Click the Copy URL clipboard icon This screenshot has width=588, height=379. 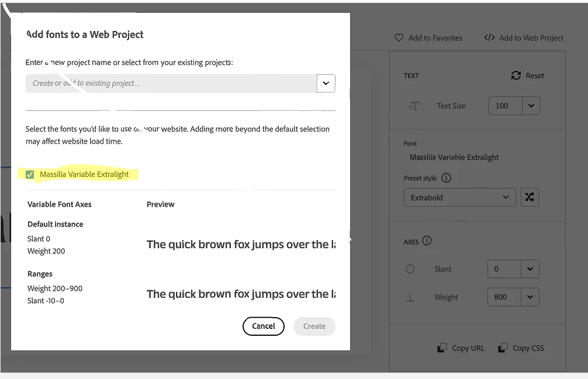442,348
